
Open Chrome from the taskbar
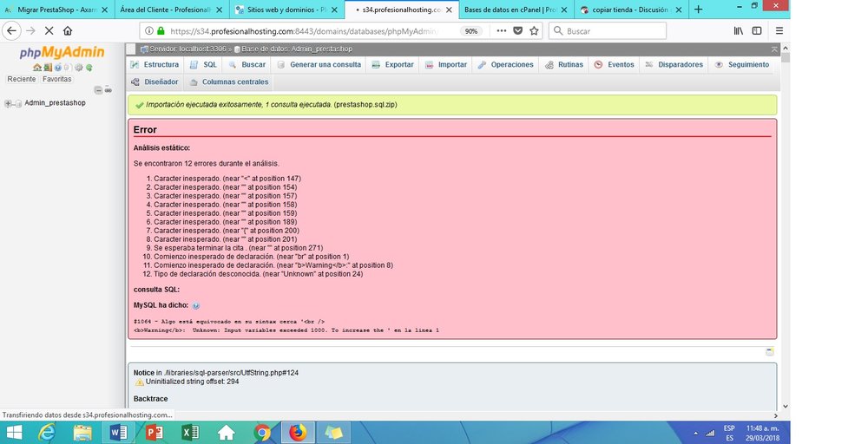pos(262,433)
